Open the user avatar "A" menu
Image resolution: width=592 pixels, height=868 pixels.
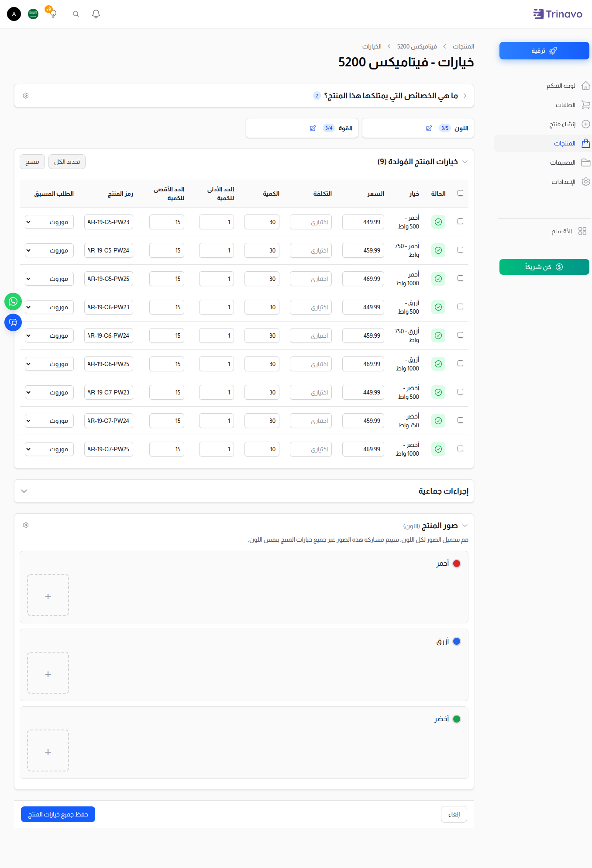tap(14, 14)
